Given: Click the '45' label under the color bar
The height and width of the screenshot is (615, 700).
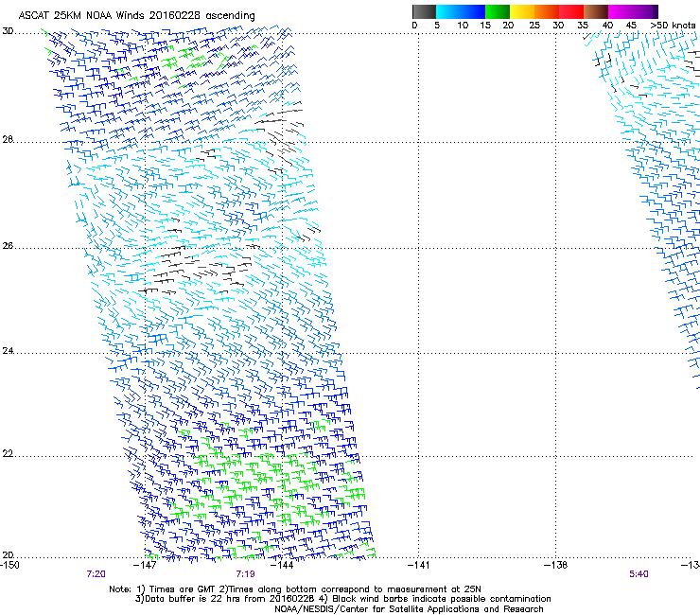Looking at the screenshot, I should [x=631, y=26].
